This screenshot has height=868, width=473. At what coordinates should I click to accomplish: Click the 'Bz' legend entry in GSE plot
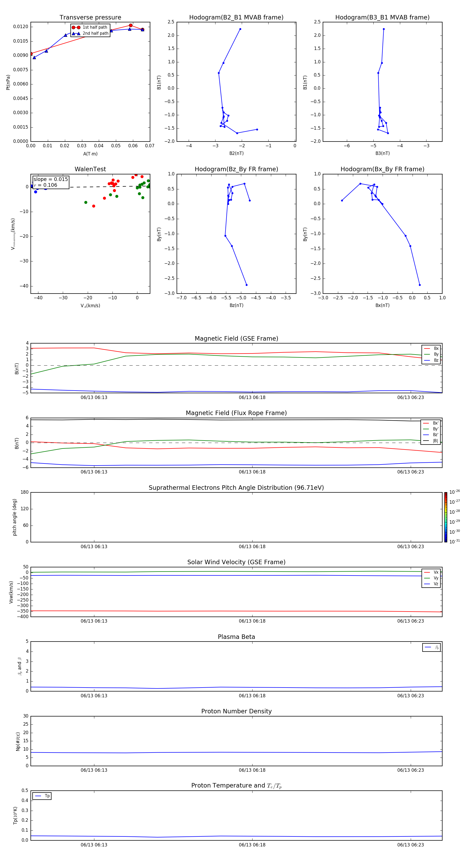coord(431,361)
